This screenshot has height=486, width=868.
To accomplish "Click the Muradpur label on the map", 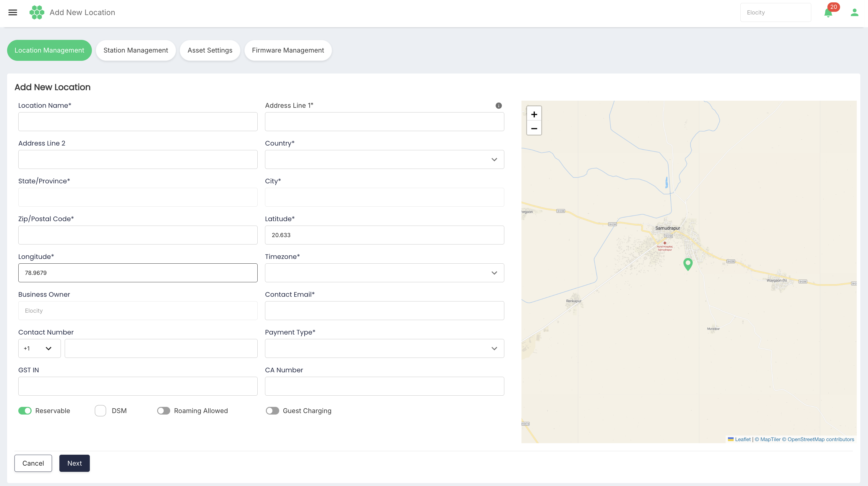I will (x=713, y=329).
